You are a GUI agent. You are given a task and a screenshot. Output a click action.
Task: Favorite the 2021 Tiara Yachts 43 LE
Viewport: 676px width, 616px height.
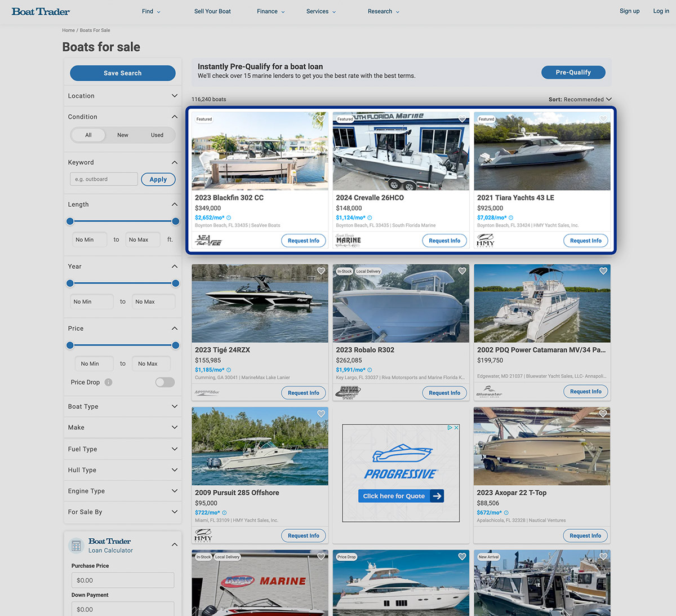click(603, 119)
